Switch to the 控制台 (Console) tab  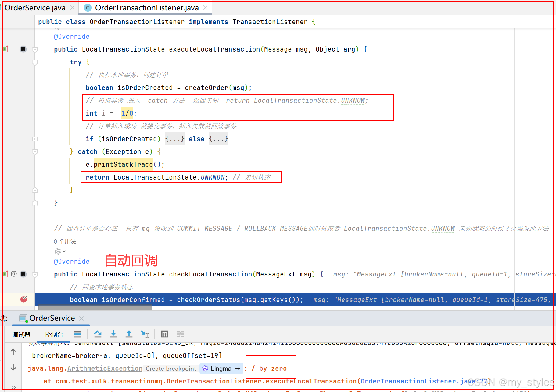click(54, 335)
